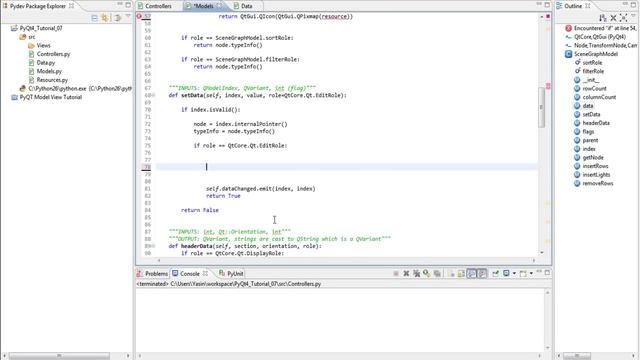
Task: Open the Open Console dropdown arrow
Action: click(x=531, y=273)
